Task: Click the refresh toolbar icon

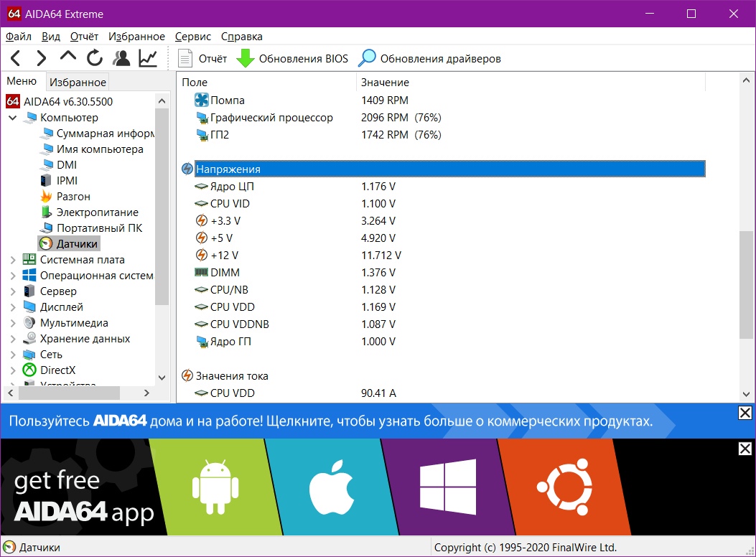Action: (x=95, y=58)
